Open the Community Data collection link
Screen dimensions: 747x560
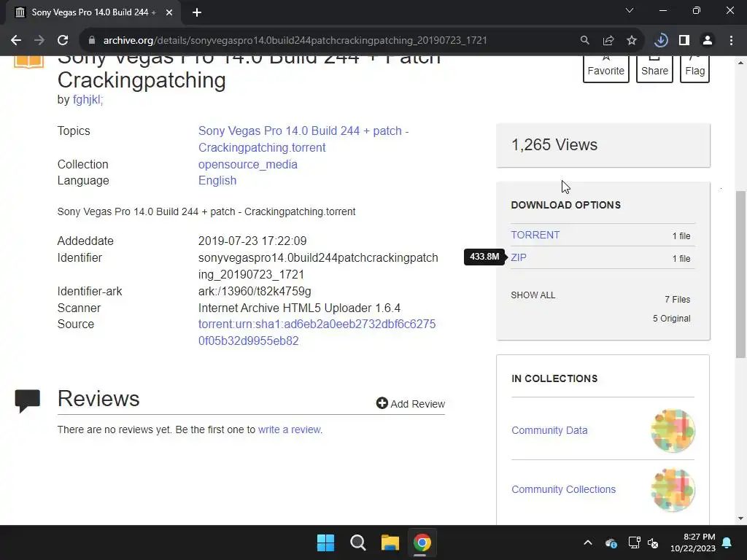click(x=549, y=430)
